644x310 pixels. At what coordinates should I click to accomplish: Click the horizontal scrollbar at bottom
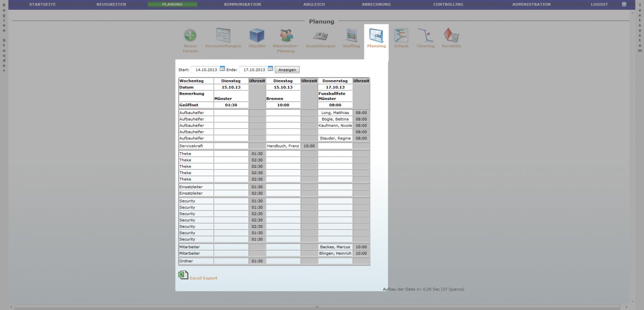(x=317, y=307)
